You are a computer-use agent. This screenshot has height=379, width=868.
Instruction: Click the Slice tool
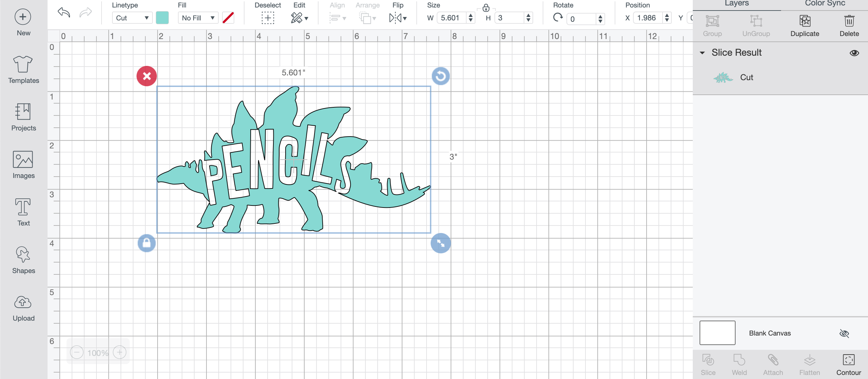click(x=708, y=365)
